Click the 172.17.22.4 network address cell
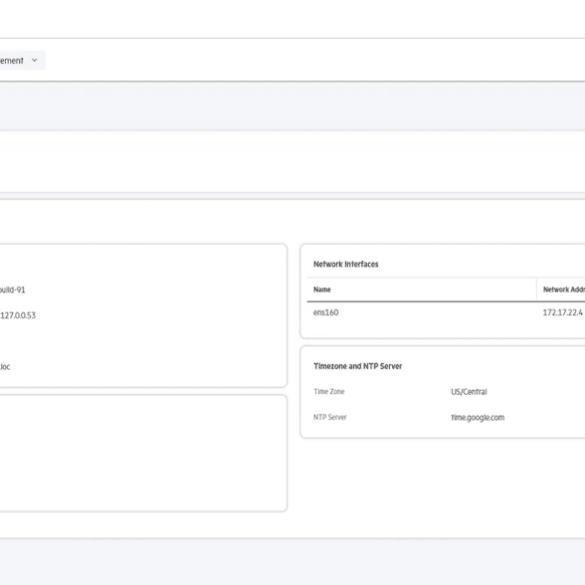Screen dimensions: 585x585 (x=562, y=313)
